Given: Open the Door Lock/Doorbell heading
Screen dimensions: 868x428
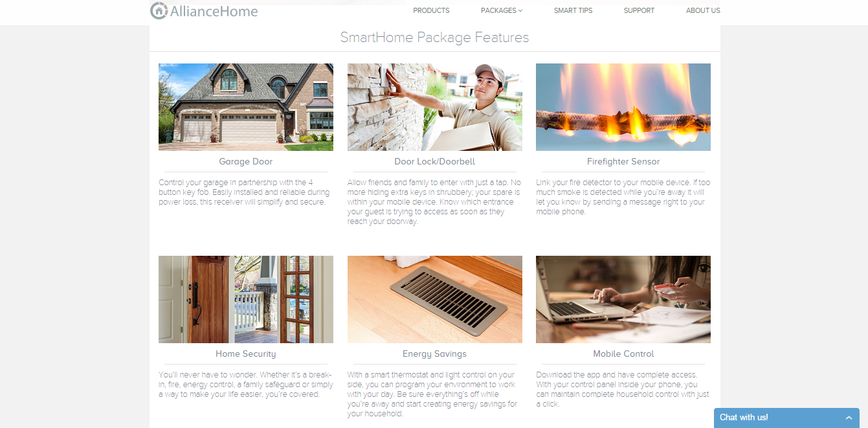Looking at the screenshot, I should pos(435,161).
